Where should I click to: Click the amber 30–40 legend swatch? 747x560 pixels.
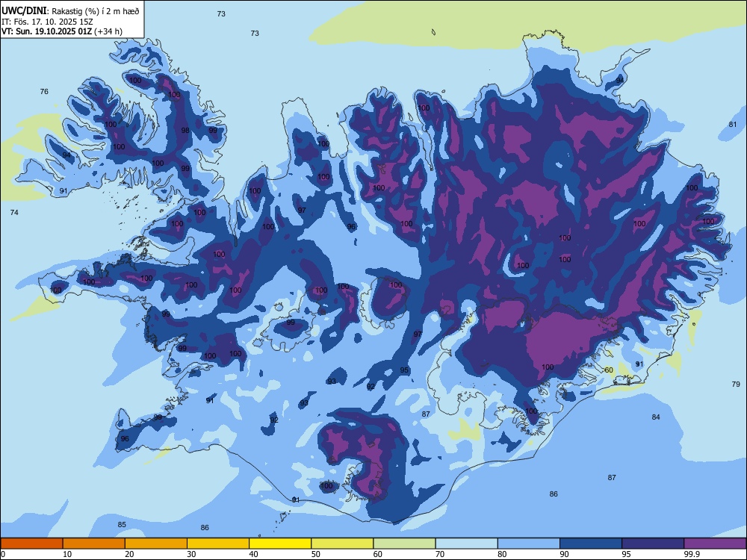[x=218, y=544]
